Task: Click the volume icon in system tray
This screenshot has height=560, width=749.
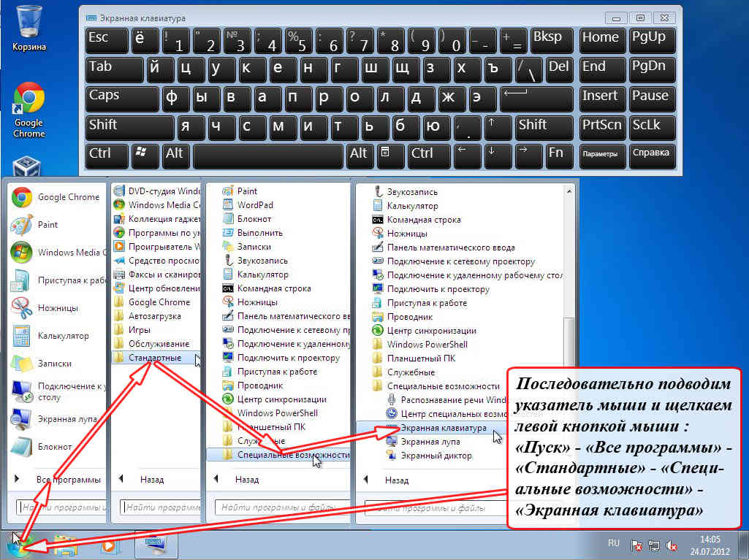Action: 671,545
